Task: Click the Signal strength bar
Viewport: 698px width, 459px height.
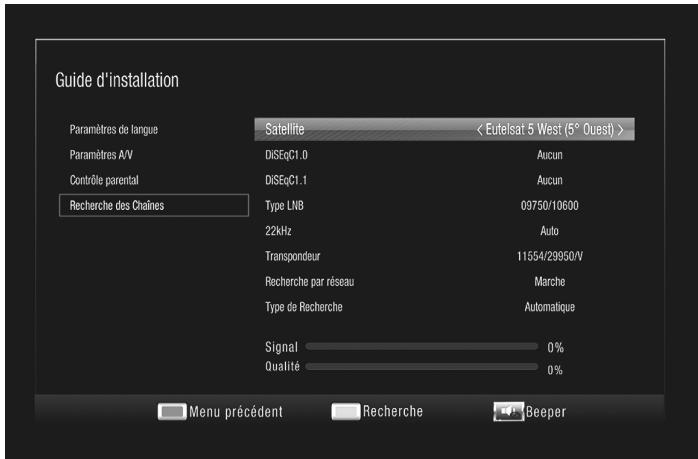Action: [421, 346]
